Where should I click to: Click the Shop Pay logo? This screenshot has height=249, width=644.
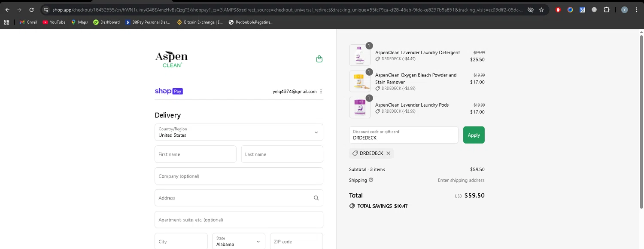coord(169,91)
